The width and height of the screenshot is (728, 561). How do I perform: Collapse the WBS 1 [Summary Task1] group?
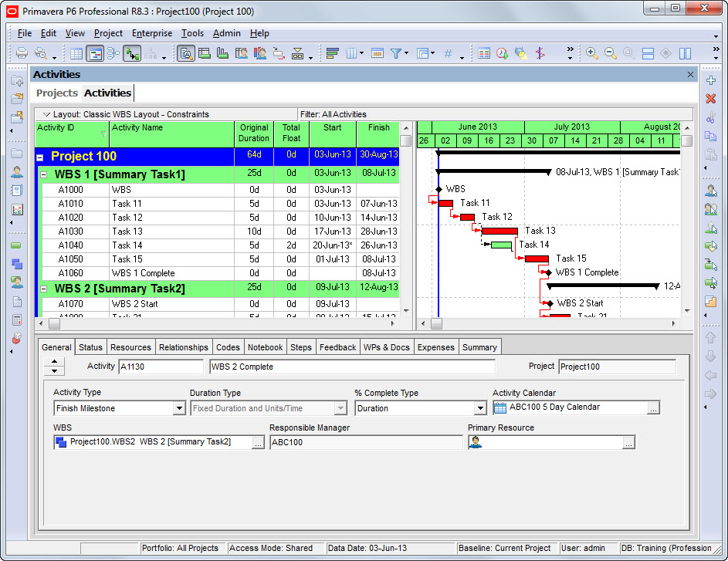click(x=44, y=175)
